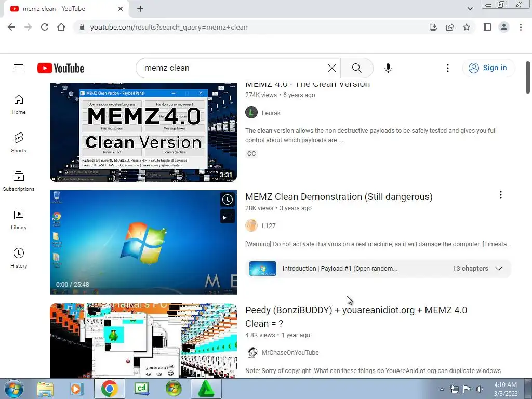Click the volume speaker tray icon

pyautogui.click(x=480, y=389)
